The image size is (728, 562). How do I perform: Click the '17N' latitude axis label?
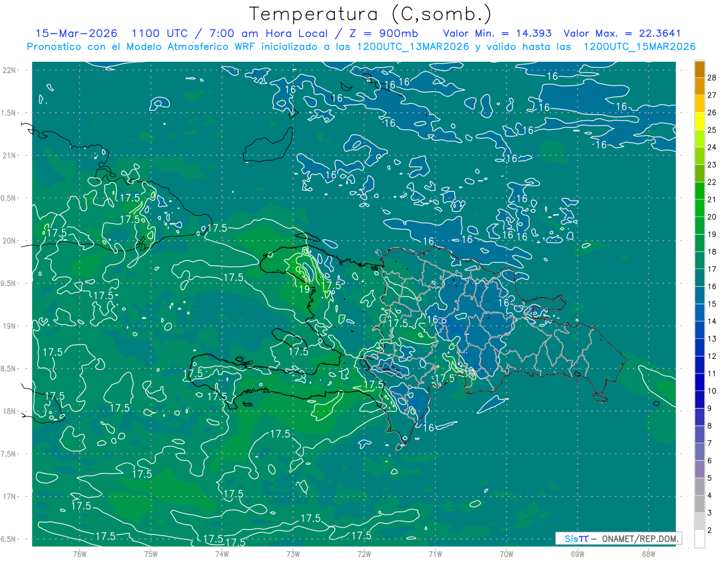9,497
